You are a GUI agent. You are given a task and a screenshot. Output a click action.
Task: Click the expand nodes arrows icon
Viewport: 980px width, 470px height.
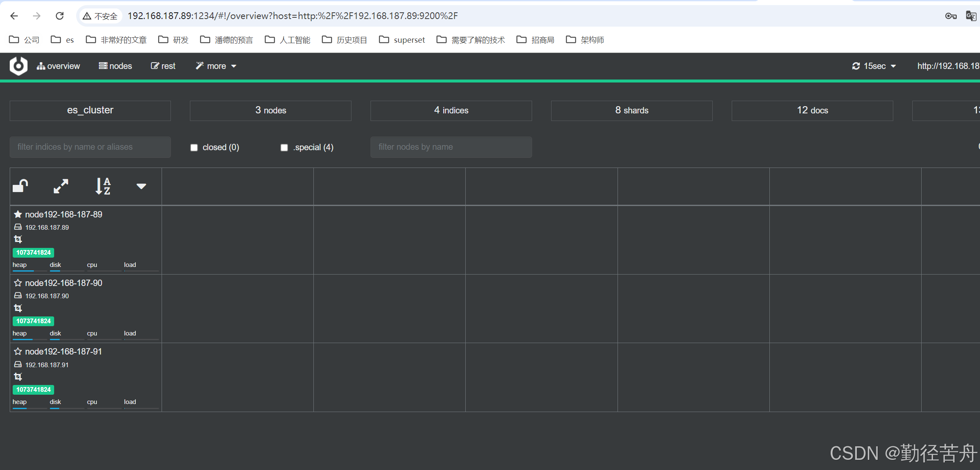click(61, 186)
